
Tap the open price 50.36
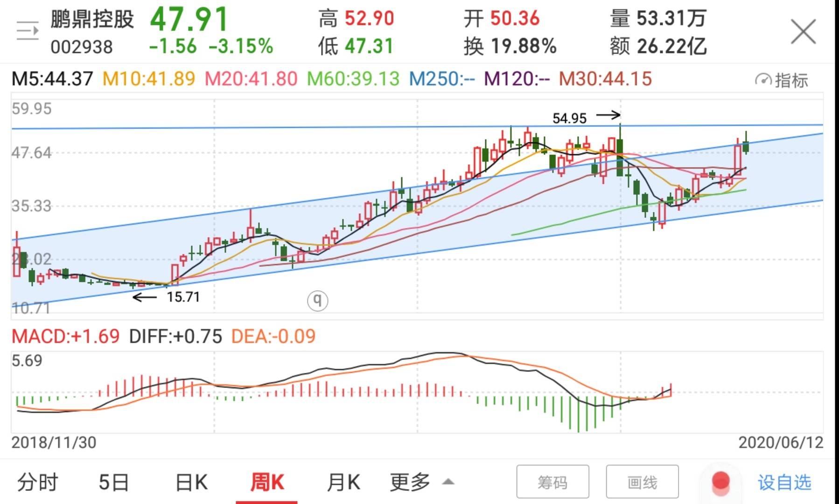(x=515, y=19)
